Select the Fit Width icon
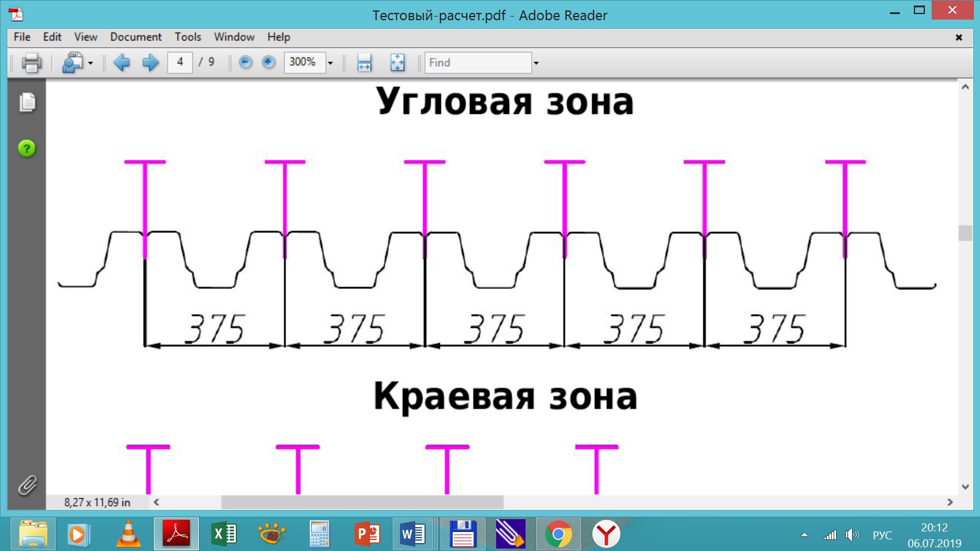The width and height of the screenshot is (980, 551). point(364,62)
